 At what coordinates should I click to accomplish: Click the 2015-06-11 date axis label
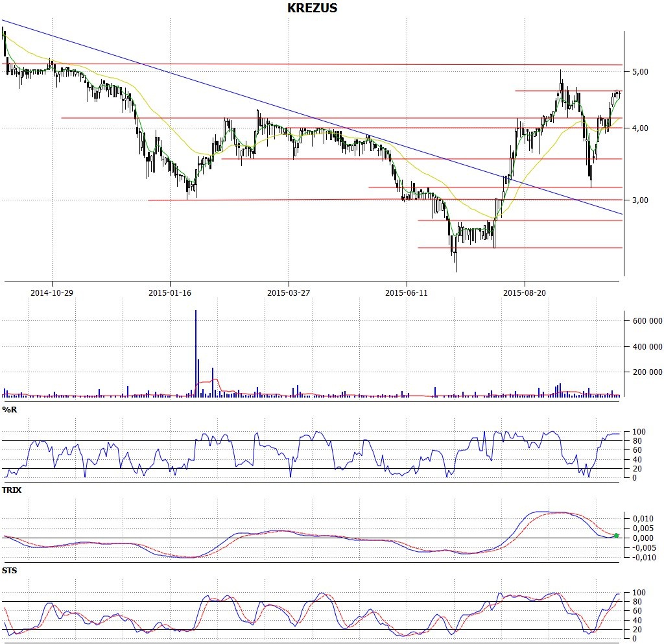pos(406,292)
